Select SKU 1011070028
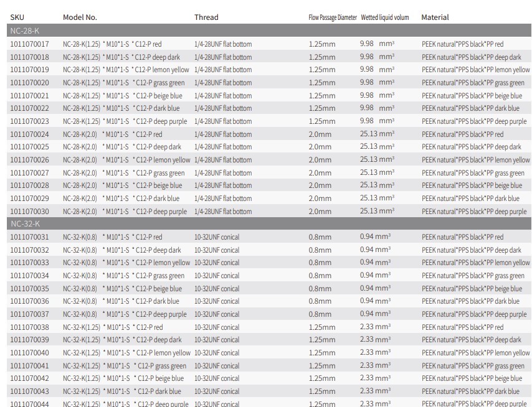Viewport: 532px width, 407px height. 29,185
